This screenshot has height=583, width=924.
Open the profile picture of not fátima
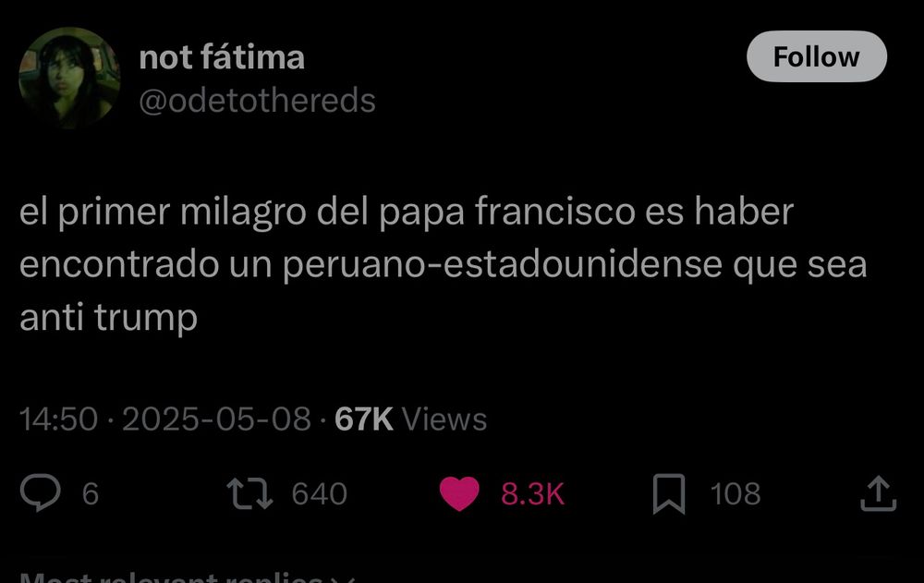pyautogui.click(x=69, y=78)
